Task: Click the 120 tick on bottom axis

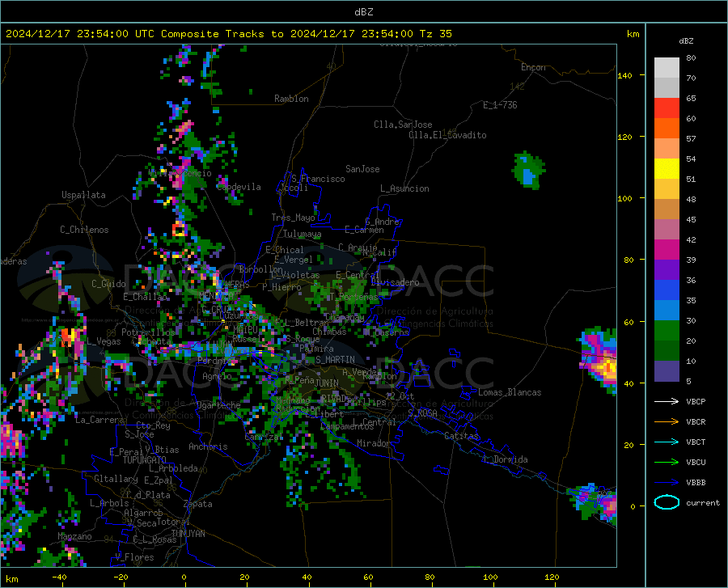Action: [552, 577]
